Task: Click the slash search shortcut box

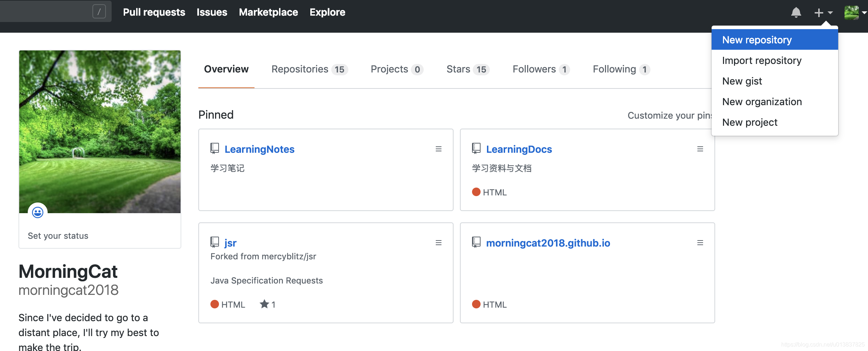Action: (x=99, y=12)
